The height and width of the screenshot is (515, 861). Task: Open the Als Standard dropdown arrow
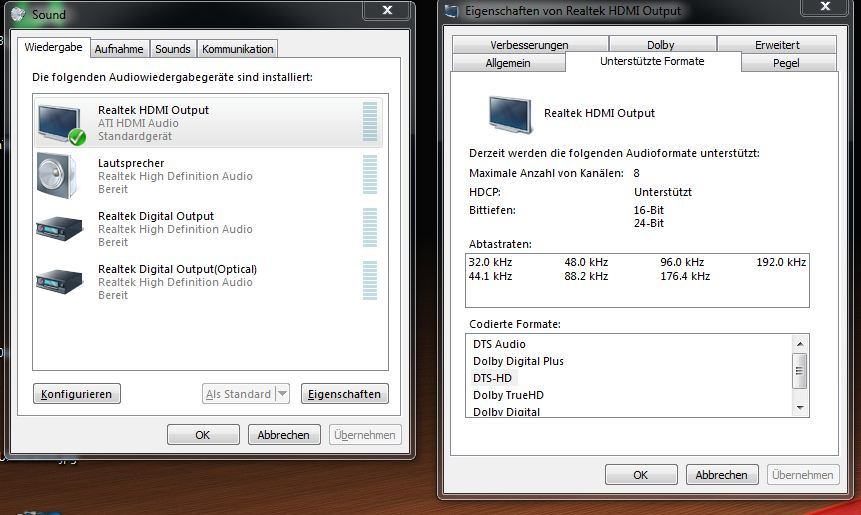pos(282,394)
